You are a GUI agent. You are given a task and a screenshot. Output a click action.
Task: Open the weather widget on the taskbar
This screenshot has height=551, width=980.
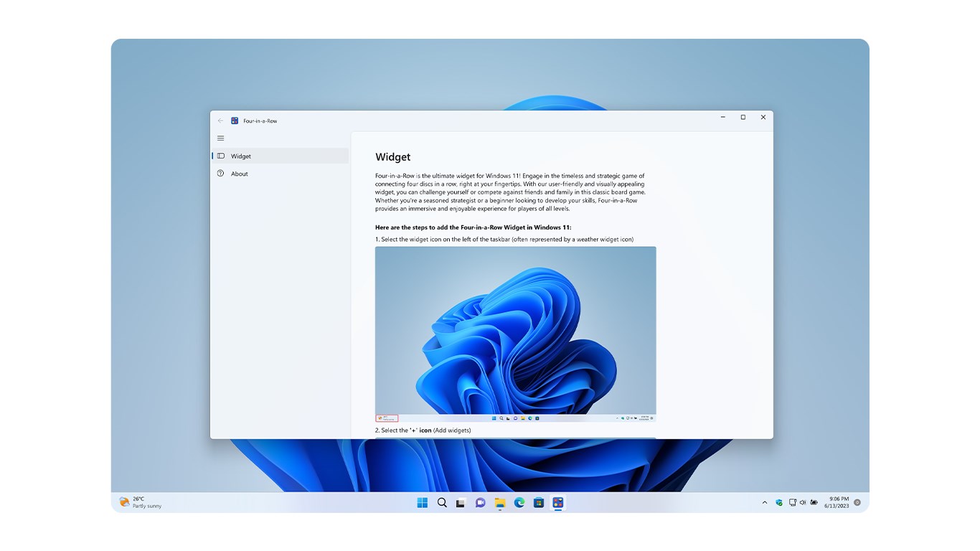[141, 502]
